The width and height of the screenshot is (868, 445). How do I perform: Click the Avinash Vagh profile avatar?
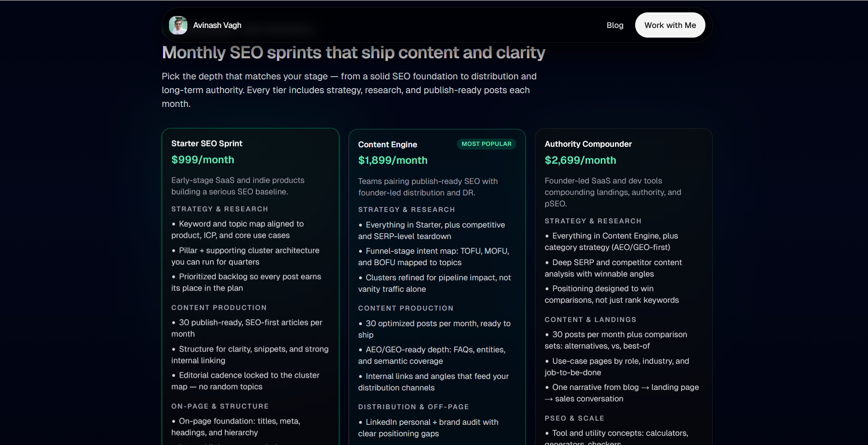pos(178,25)
